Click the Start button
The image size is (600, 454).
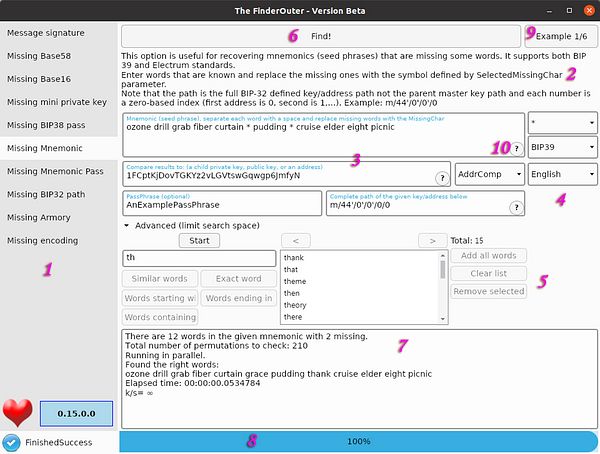coord(199,241)
